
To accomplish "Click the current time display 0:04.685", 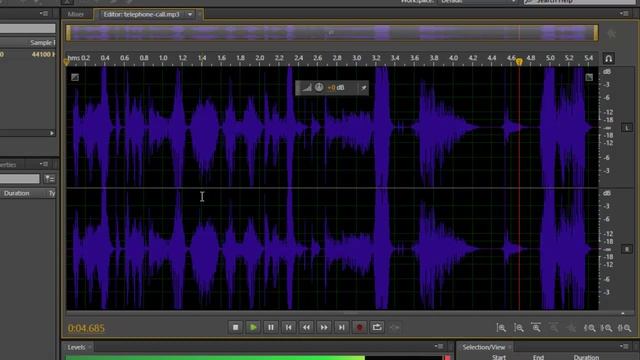I will tap(86, 328).
